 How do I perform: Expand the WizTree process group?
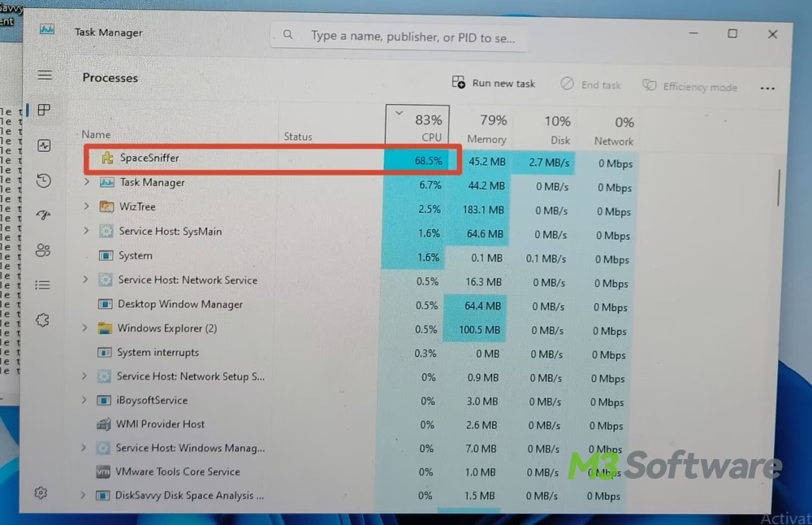click(x=87, y=206)
